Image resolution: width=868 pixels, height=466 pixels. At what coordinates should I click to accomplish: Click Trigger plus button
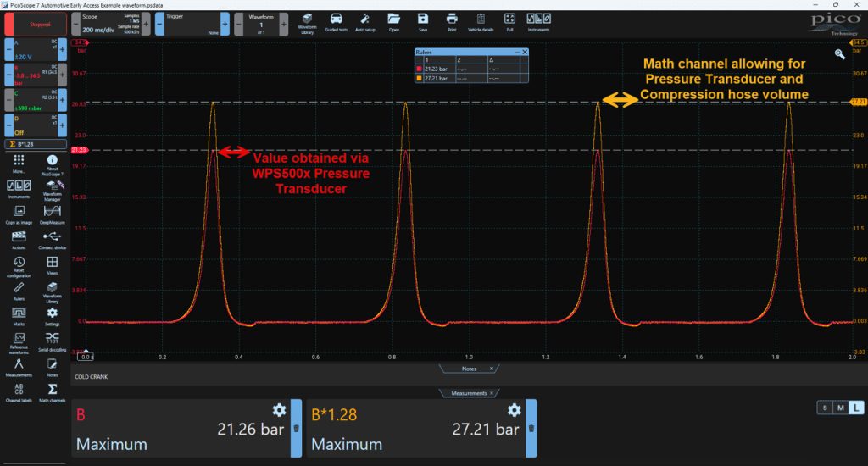[225, 25]
